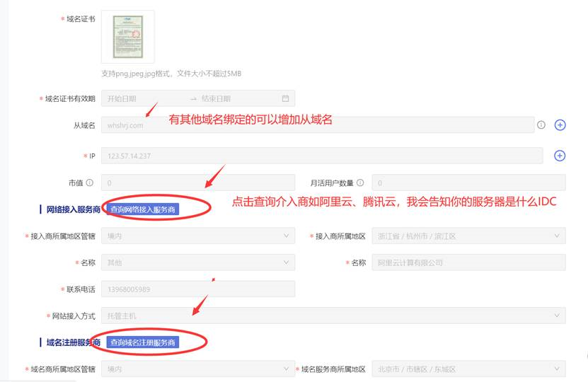The width and height of the screenshot is (588, 382).
Task: Click the IP address input field
Action: point(322,156)
